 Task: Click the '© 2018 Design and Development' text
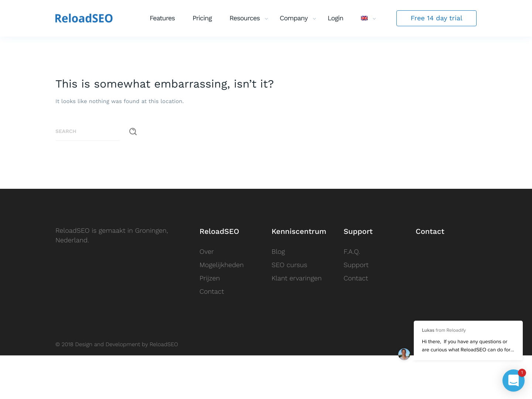point(117,344)
